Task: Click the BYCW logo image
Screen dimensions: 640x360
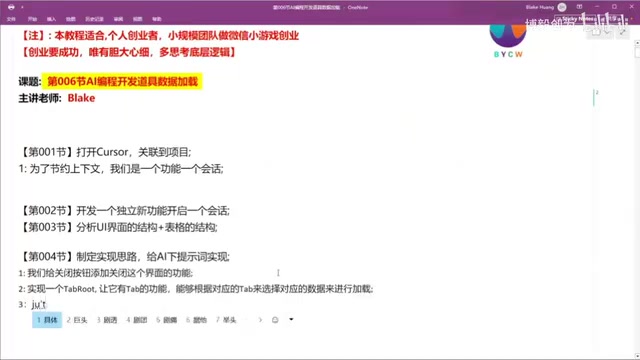Action: click(x=508, y=41)
